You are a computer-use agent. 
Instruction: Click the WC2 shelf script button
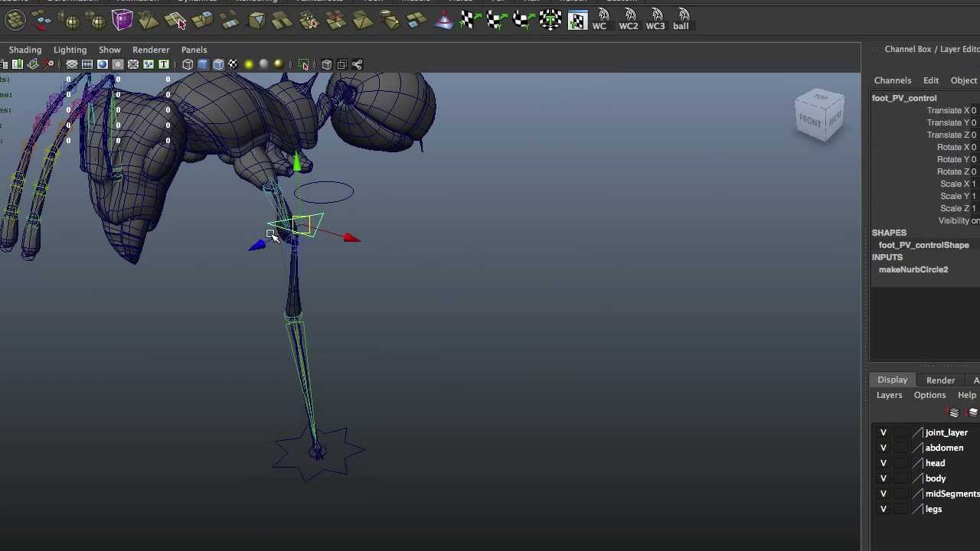[x=628, y=20]
